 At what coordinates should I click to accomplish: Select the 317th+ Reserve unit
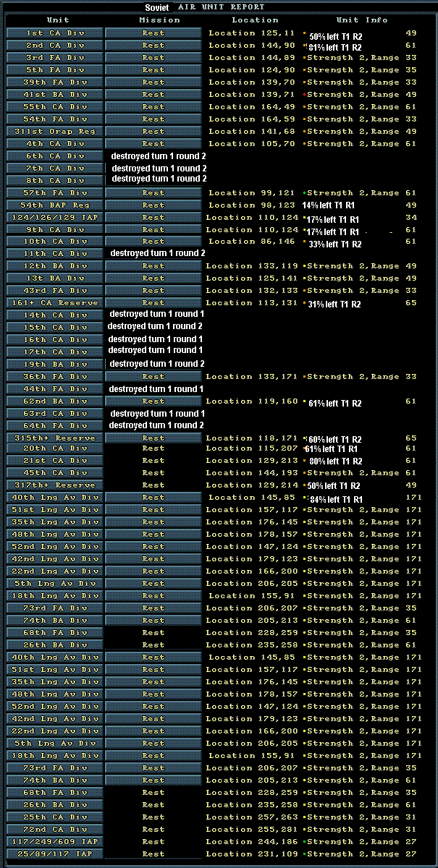tap(55, 485)
